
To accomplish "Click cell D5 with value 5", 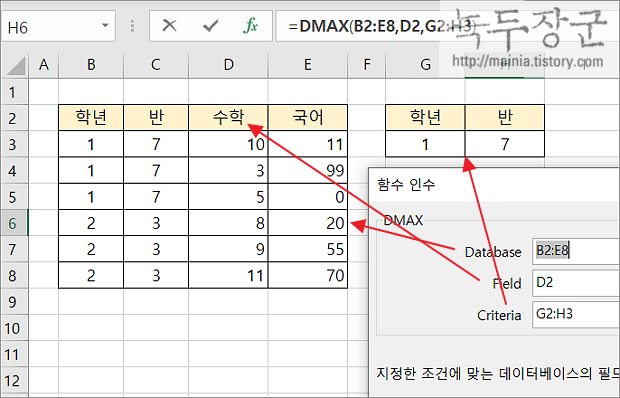I will point(228,197).
